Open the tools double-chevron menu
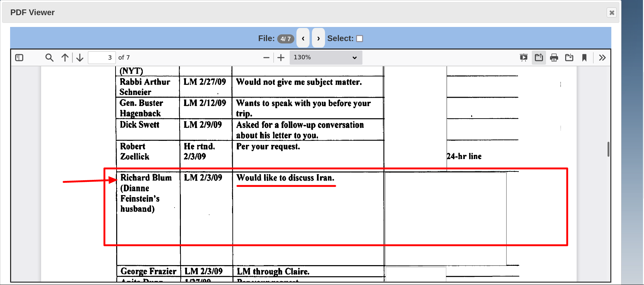The image size is (644, 285). [602, 58]
